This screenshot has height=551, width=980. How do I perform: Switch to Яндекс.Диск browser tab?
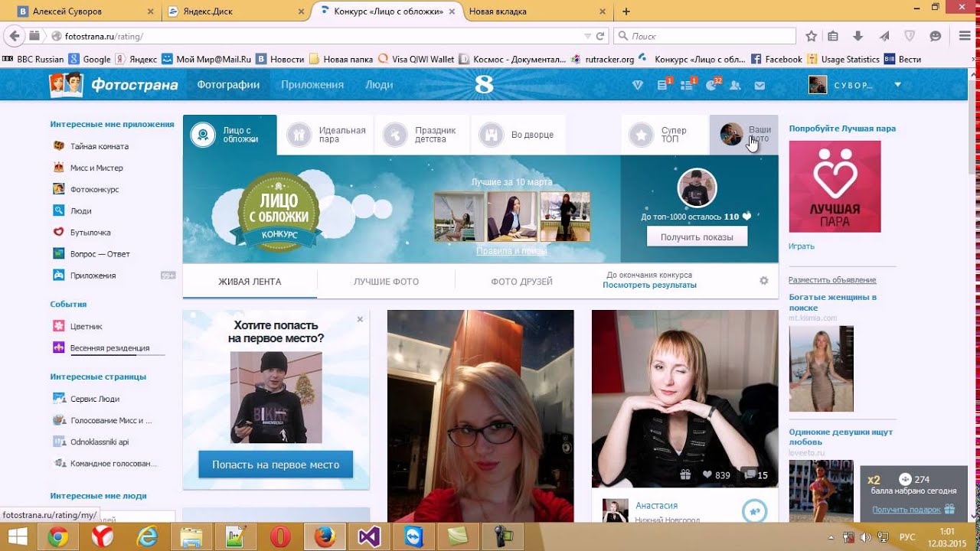(x=236, y=11)
